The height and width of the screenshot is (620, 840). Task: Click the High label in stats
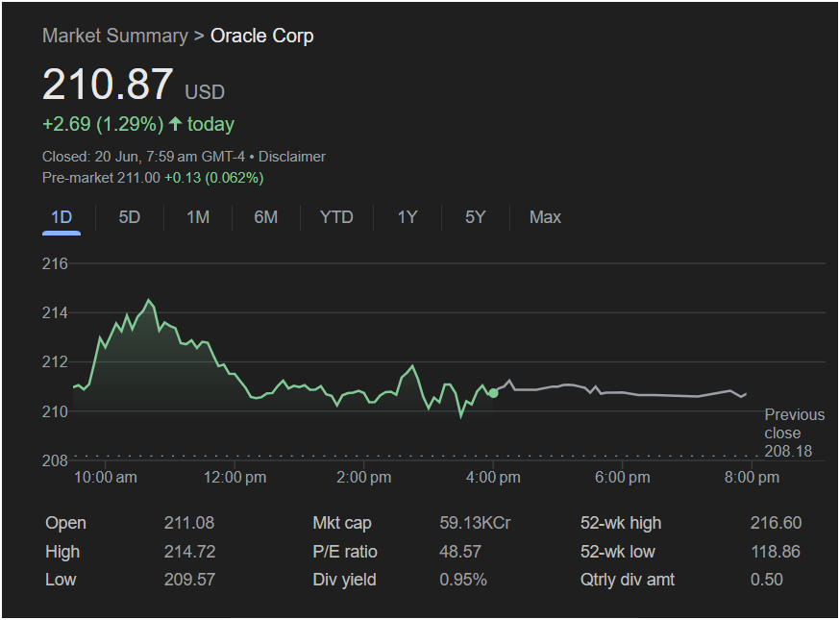[x=62, y=552]
